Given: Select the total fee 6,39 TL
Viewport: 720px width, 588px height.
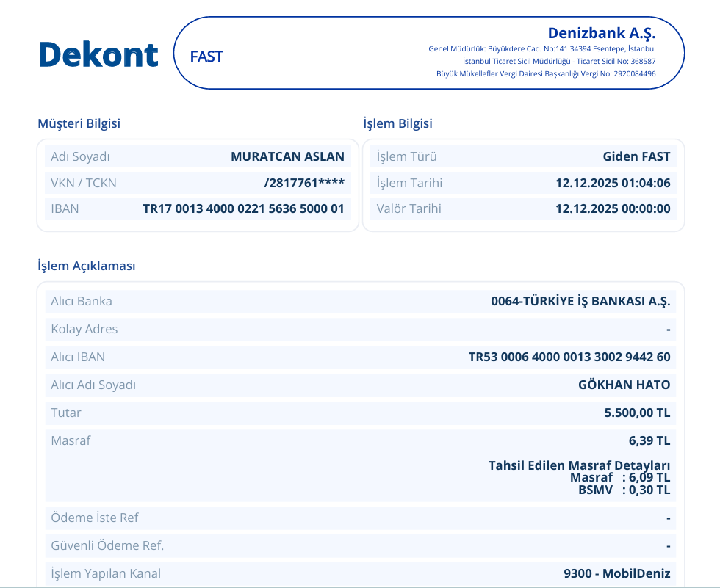Looking at the screenshot, I should click(649, 440).
